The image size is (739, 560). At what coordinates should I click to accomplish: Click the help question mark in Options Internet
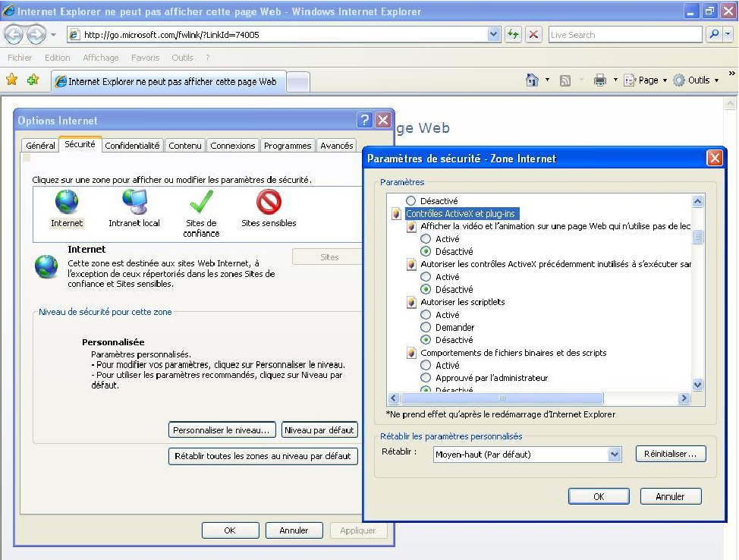[x=364, y=120]
